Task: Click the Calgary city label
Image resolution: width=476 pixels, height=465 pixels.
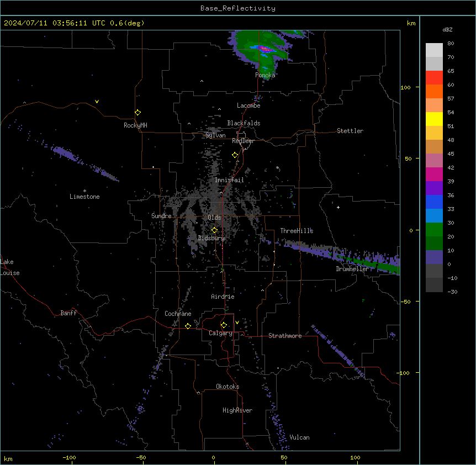Action: pos(220,333)
